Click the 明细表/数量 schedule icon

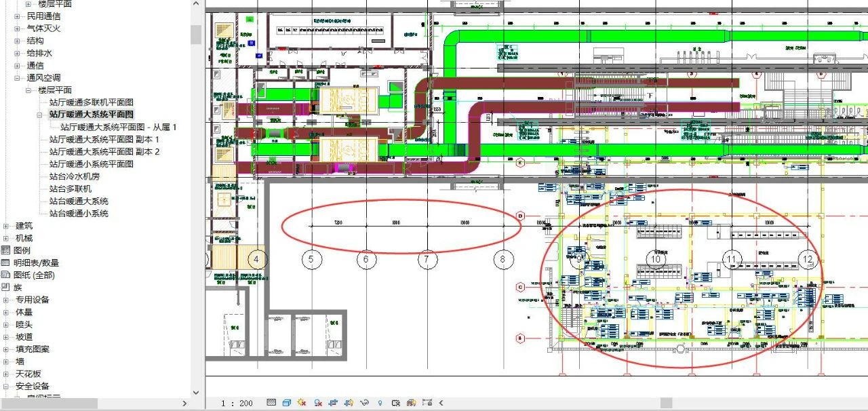pos(6,262)
